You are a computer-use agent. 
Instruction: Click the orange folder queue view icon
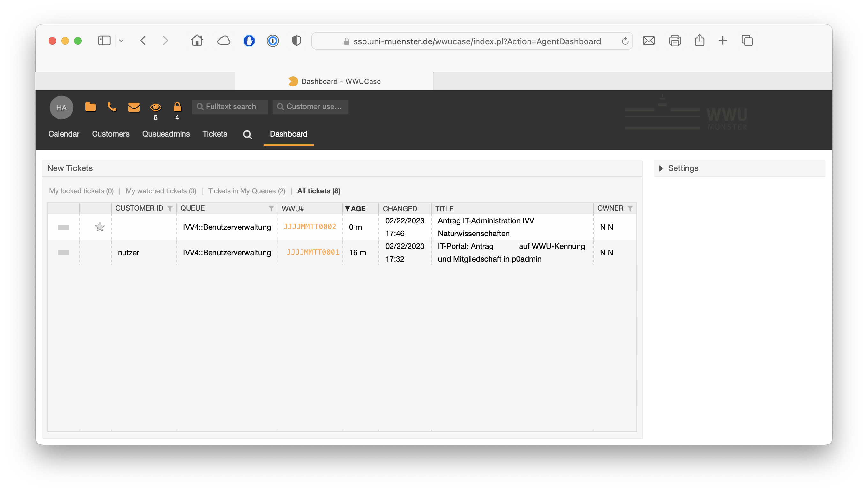(90, 107)
